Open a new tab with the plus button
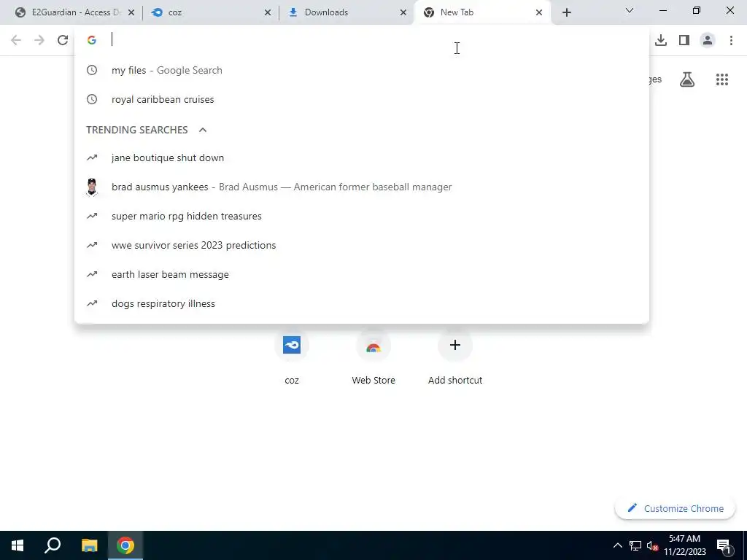The width and height of the screenshot is (747, 560). pos(566,13)
